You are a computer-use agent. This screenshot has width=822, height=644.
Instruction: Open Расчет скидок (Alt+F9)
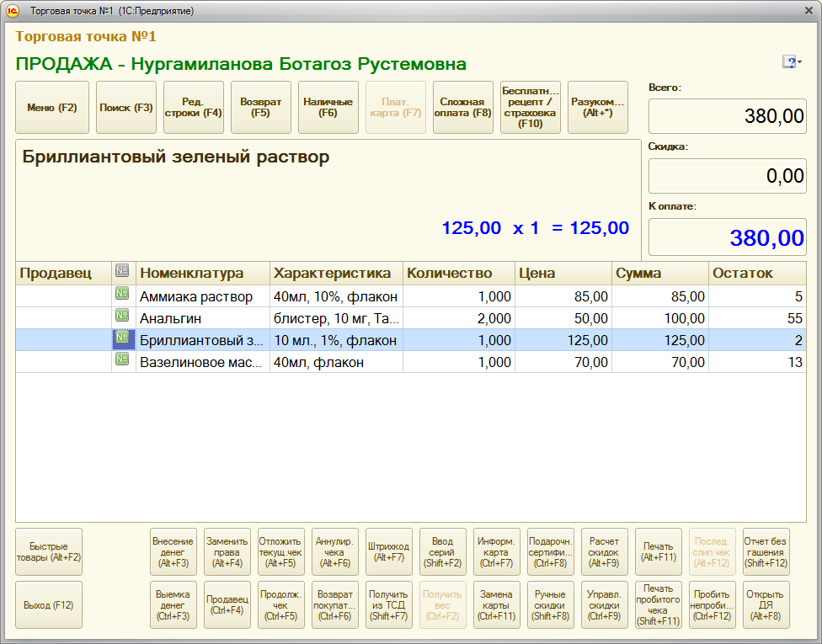tap(605, 551)
